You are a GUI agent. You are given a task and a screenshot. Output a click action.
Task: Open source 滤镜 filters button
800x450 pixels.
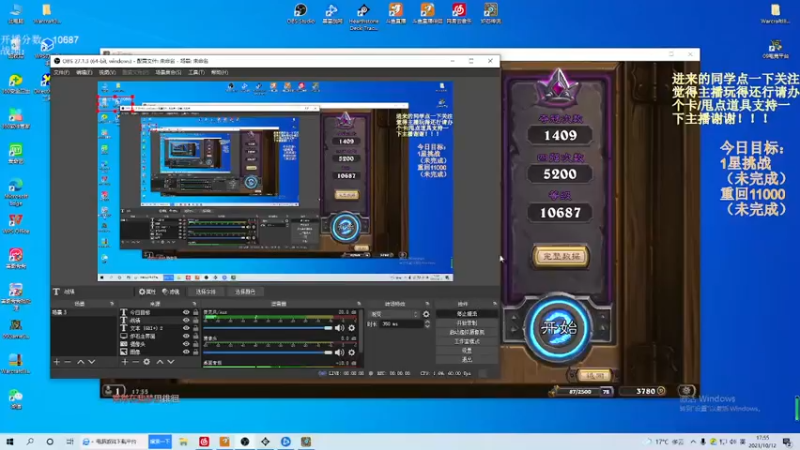(171, 292)
